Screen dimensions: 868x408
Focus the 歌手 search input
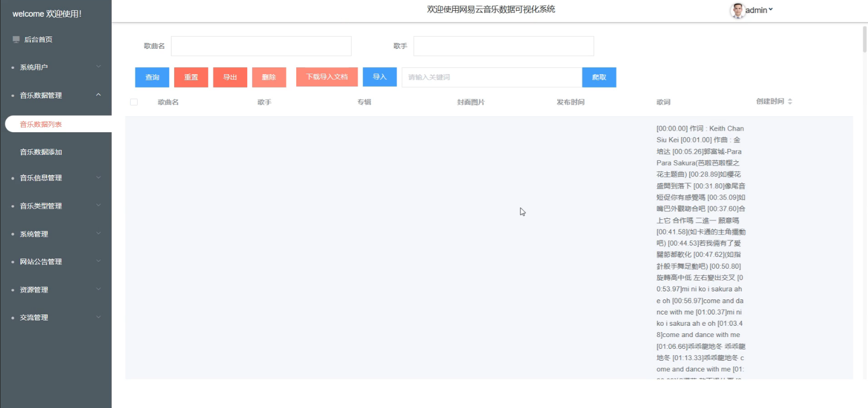(x=504, y=46)
